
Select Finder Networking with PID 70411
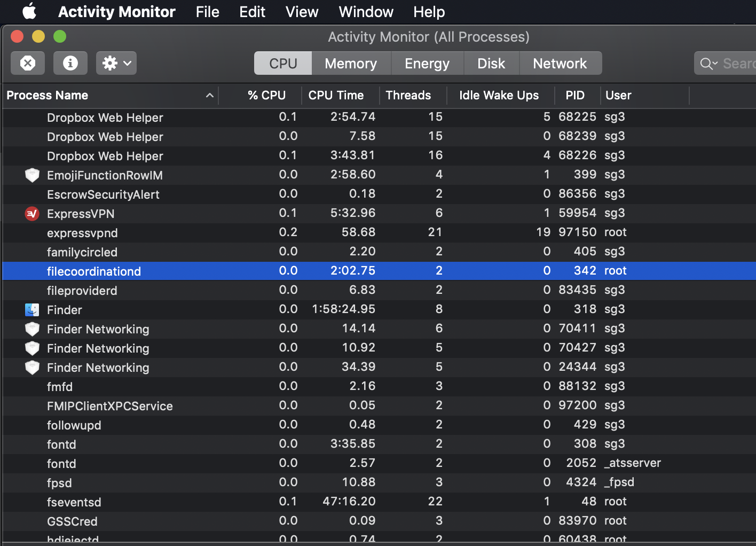pyautogui.click(x=379, y=329)
